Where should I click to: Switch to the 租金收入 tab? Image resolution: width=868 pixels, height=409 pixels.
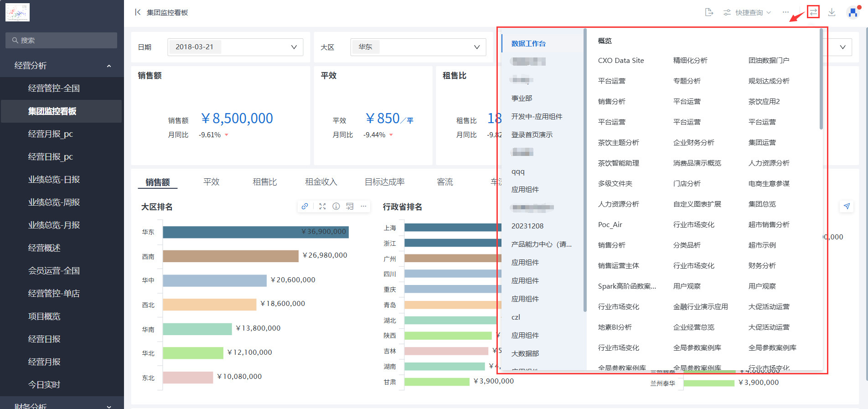[x=321, y=182]
